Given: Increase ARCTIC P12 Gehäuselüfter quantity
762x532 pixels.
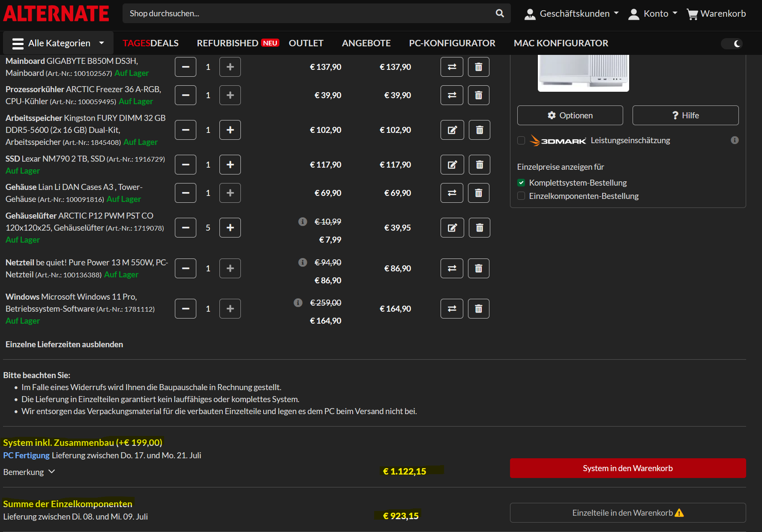Looking at the screenshot, I should 230,228.
